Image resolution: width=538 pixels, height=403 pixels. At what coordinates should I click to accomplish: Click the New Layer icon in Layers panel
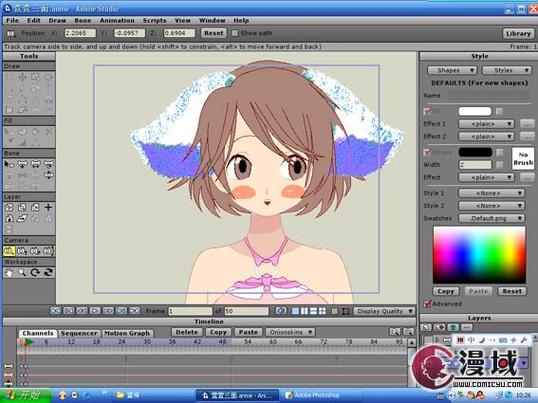425,327
